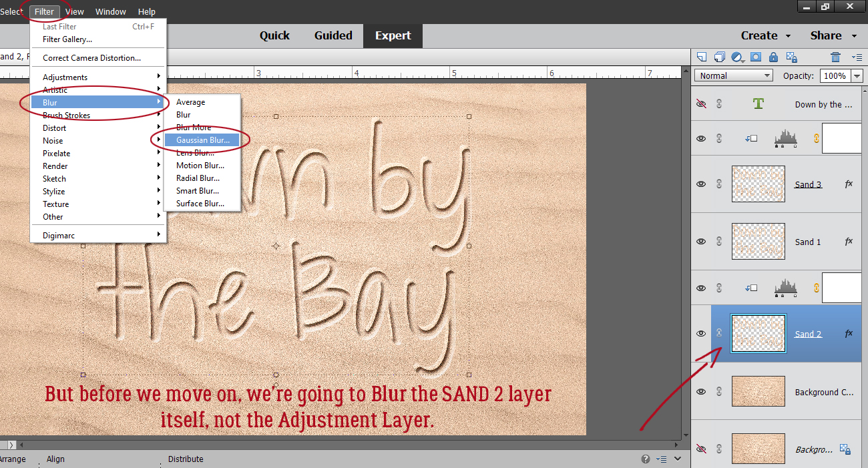Click the mask link icon above Sand 2
The width and height of the screenshot is (868, 468).
point(815,288)
